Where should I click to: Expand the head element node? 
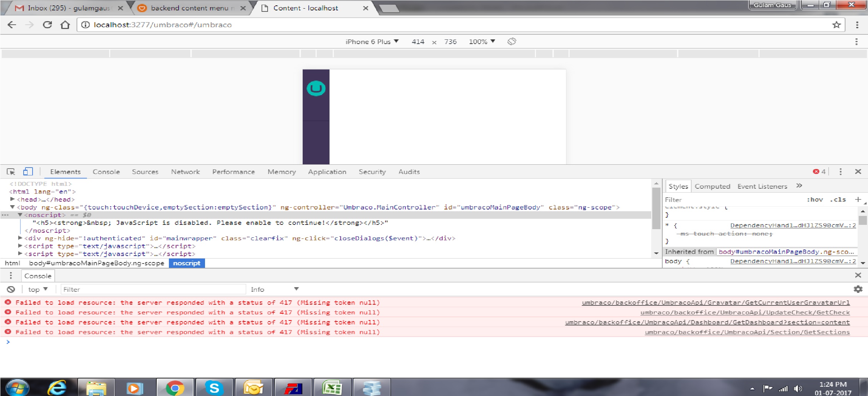[13, 199]
